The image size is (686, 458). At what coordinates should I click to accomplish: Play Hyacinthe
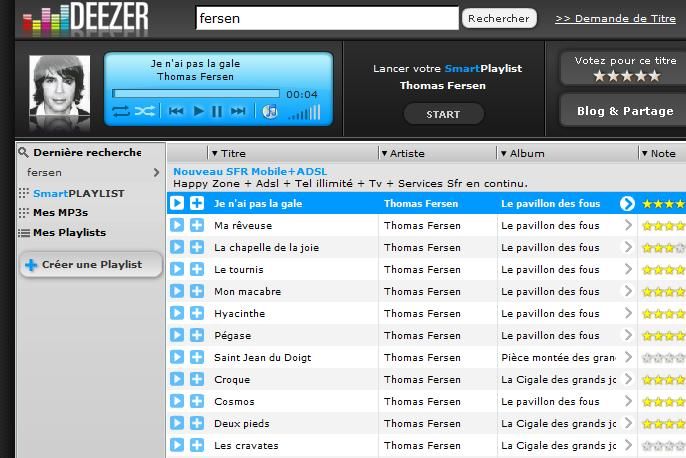tap(177, 313)
